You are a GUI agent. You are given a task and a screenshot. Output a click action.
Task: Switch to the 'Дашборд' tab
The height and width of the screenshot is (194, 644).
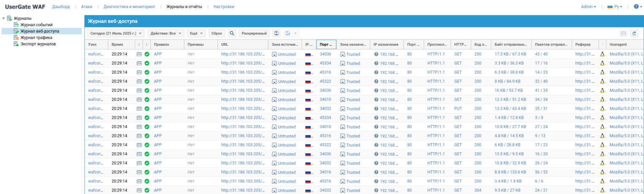click(x=61, y=7)
